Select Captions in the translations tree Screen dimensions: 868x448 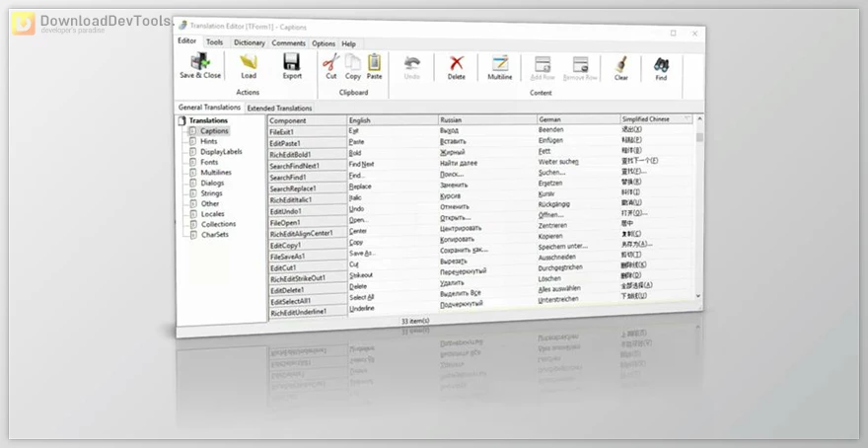[214, 130]
